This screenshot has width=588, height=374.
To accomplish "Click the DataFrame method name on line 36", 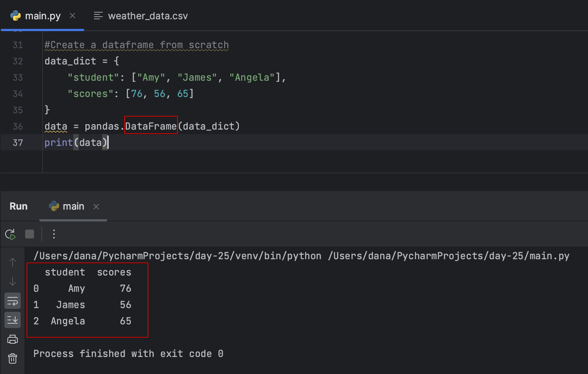I will click(x=151, y=126).
